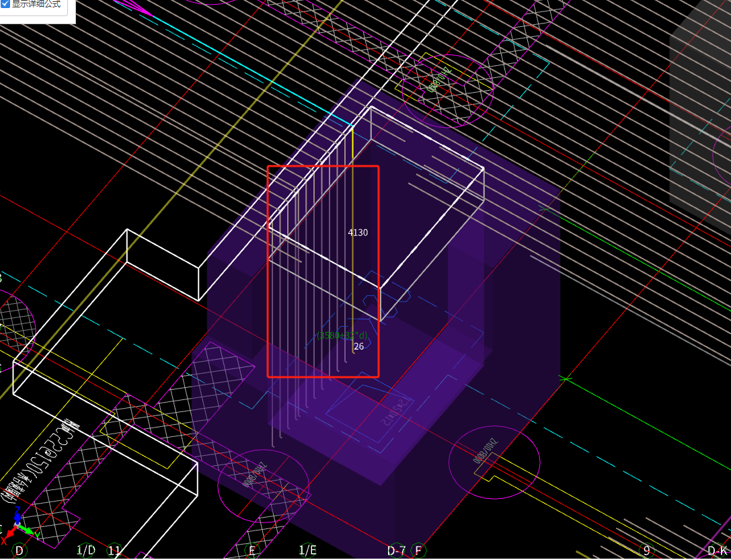Click axis grid bubble E
This screenshot has width=731, height=560.
[252, 551]
